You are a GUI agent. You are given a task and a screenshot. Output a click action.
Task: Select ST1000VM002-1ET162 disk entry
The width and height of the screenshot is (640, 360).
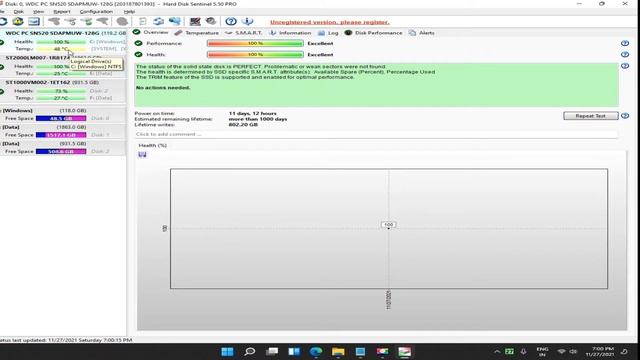click(x=63, y=90)
